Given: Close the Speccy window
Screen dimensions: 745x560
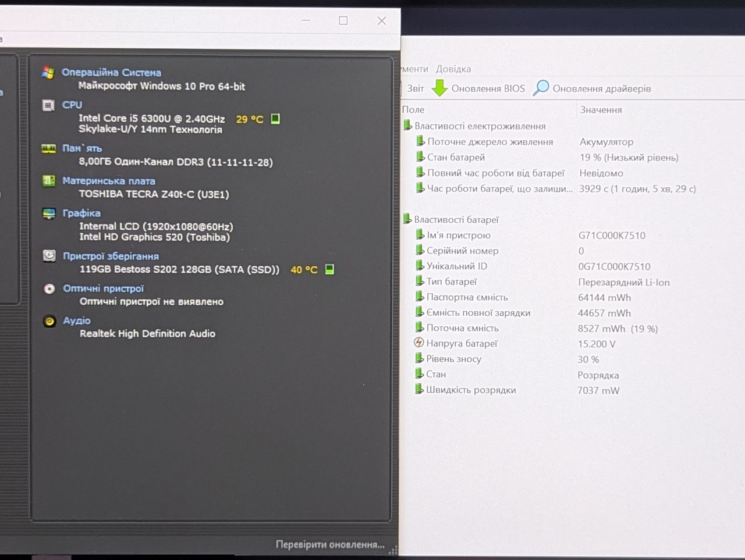Looking at the screenshot, I should click(x=382, y=21).
